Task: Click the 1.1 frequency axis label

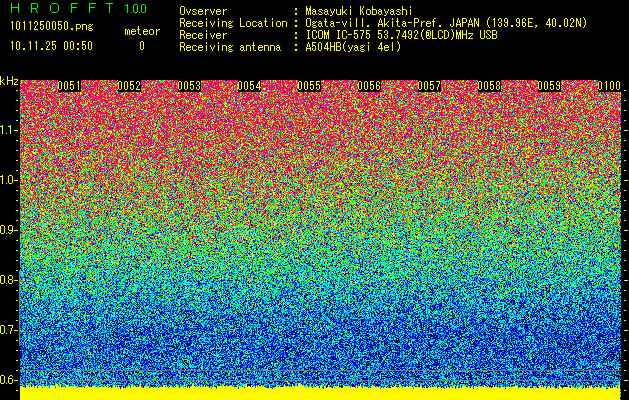Action: pos(9,130)
